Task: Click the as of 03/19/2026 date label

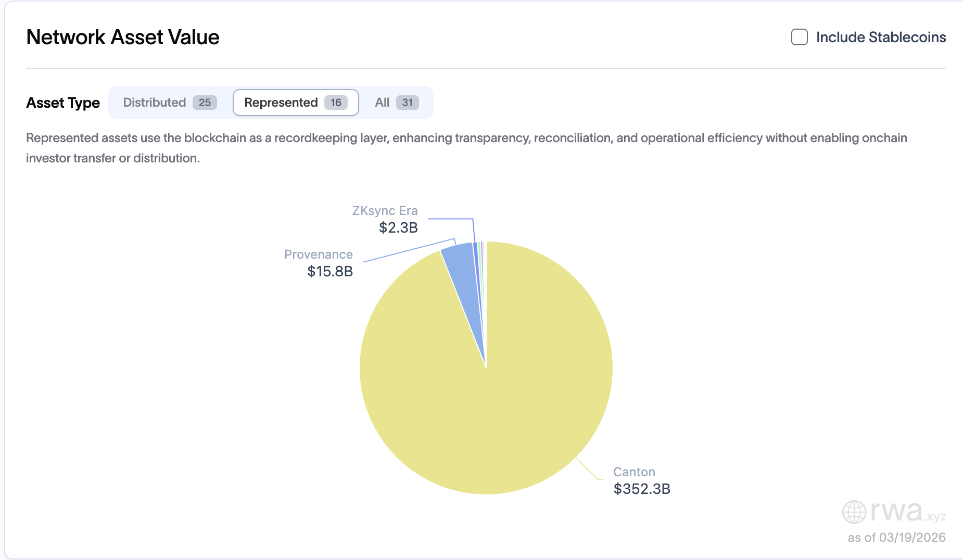Action: (x=897, y=537)
